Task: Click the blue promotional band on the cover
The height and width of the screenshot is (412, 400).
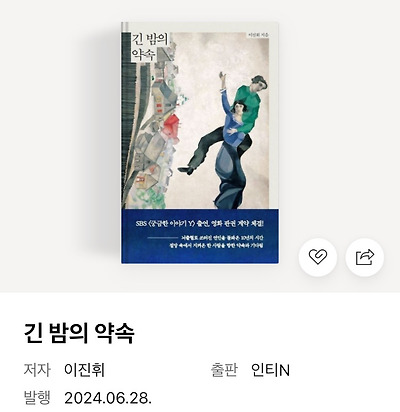Action: tap(200, 236)
